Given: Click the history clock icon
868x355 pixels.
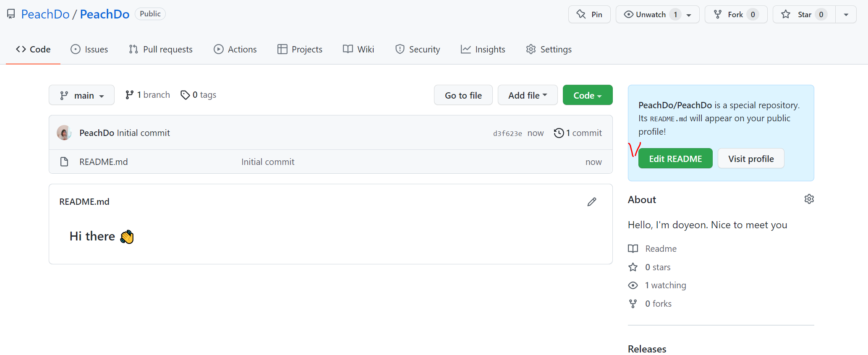Looking at the screenshot, I should tap(559, 133).
